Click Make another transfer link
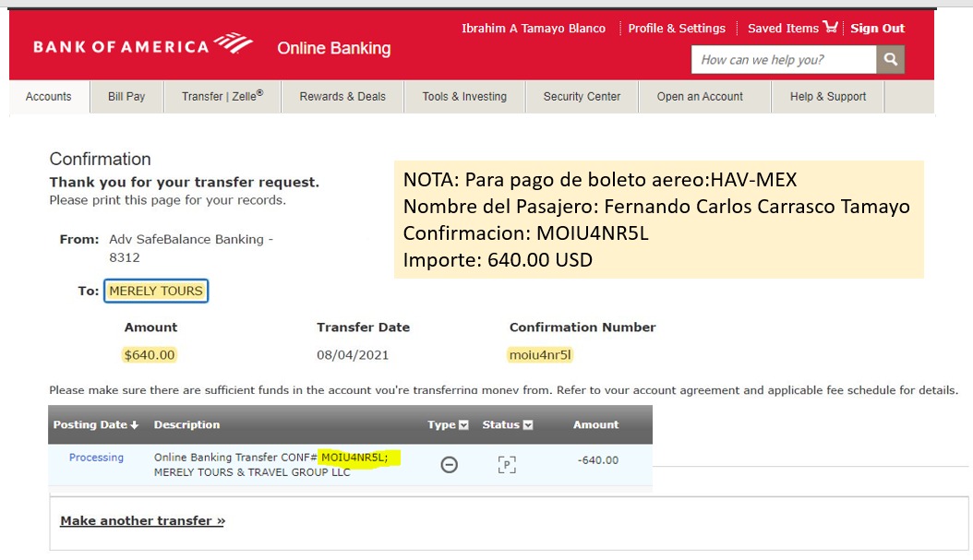Screen dimensions: 973x560 click(x=143, y=521)
